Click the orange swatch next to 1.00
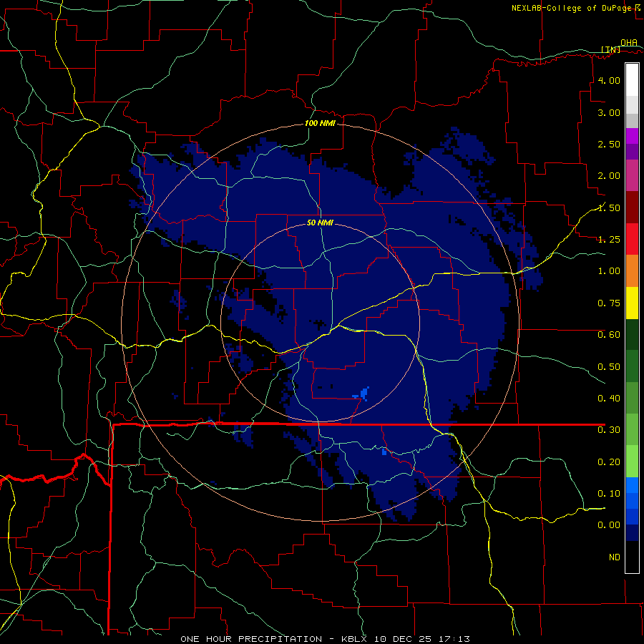 tap(632, 270)
